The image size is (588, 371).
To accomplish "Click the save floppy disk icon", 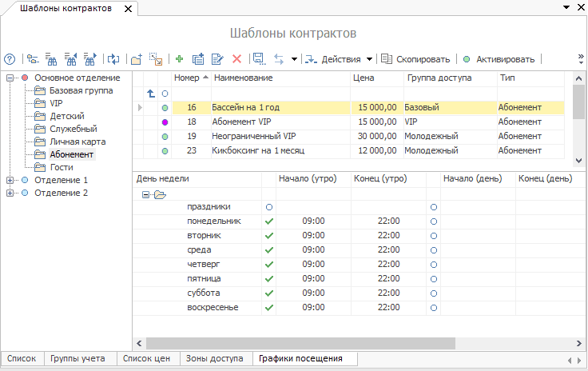I will 259,59.
